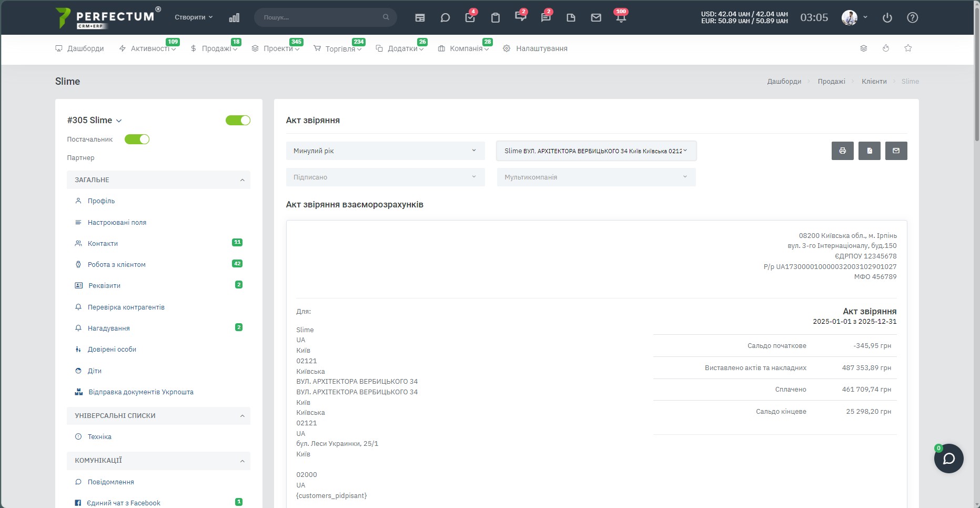This screenshot has width=980, height=508.
Task: Open the lined message icon with badge 2
Action: (x=546, y=17)
